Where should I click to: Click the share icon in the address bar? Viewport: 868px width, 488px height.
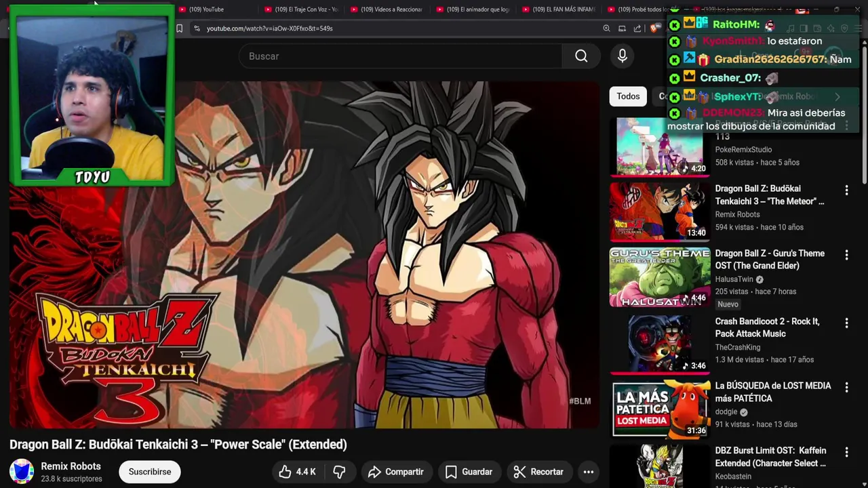pyautogui.click(x=637, y=28)
